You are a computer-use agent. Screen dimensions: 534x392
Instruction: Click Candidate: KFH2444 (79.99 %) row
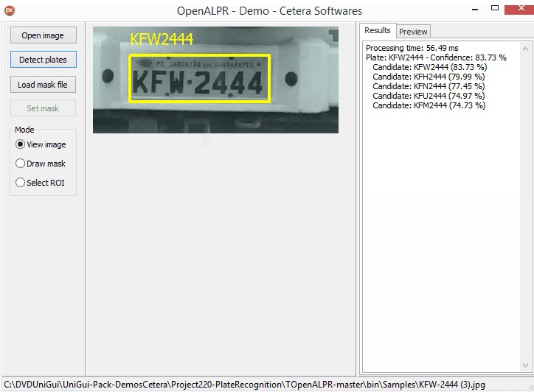[429, 77]
